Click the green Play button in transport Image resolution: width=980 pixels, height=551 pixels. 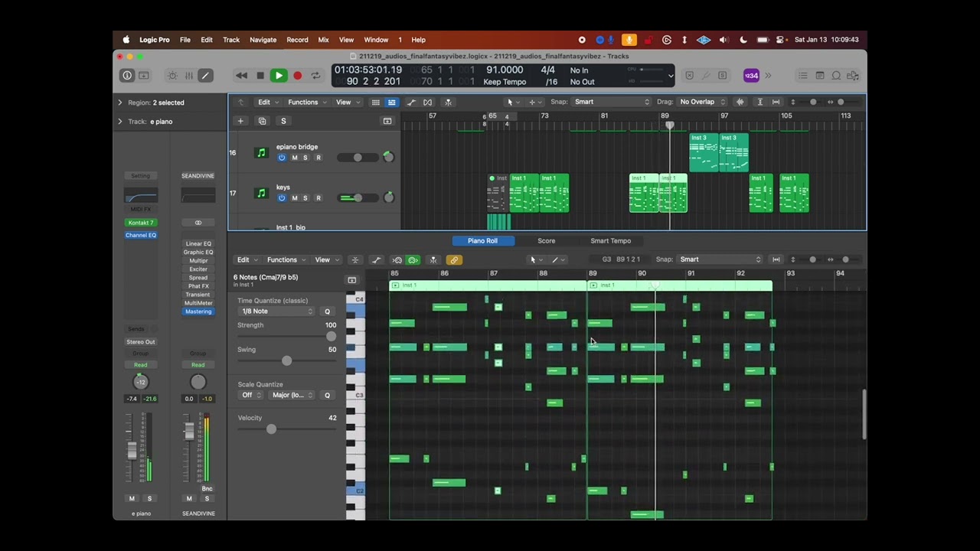click(x=279, y=76)
